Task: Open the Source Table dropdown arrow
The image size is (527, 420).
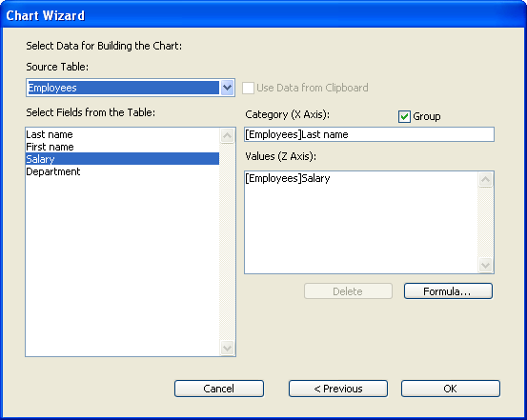Action: point(227,88)
